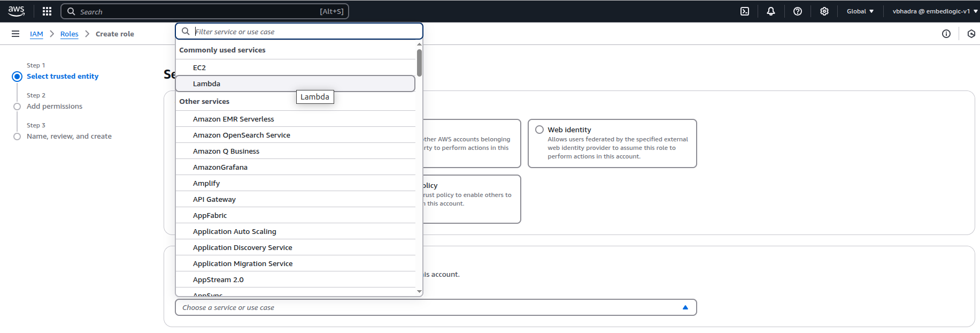The height and width of the screenshot is (333, 980).
Task: Launch CloudShell from the top bar
Action: [x=744, y=11]
